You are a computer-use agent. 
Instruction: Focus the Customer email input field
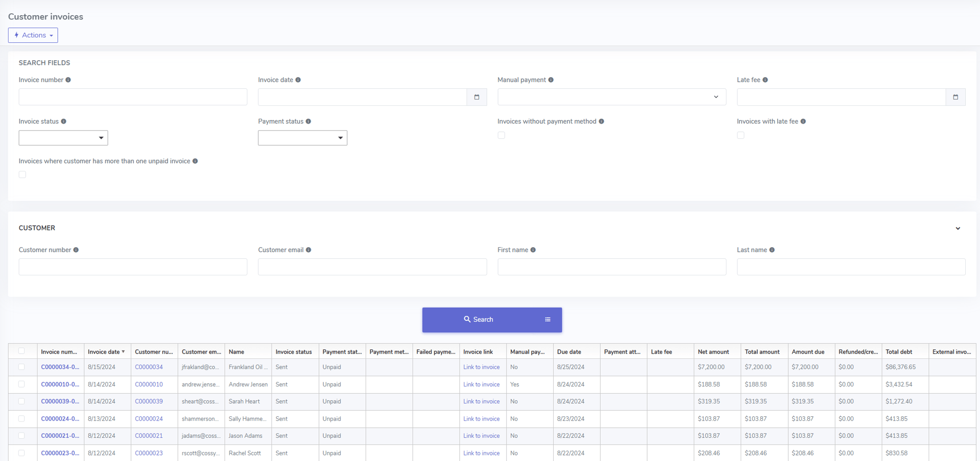point(372,267)
